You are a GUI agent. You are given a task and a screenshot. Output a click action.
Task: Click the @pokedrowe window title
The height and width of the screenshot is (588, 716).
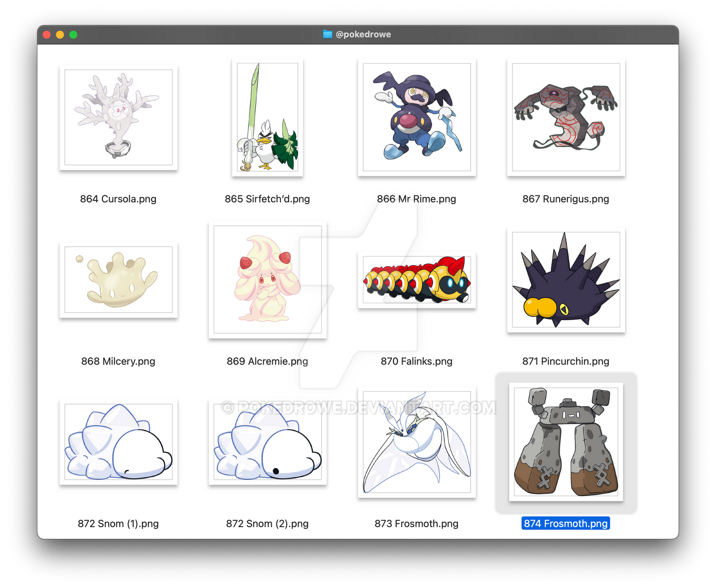point(363,34)
